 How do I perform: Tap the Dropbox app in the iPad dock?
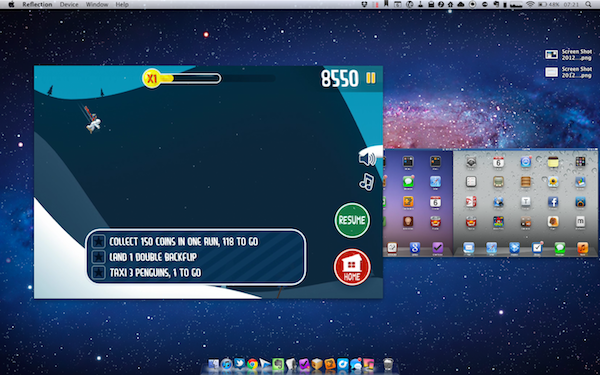click(514, 248)
